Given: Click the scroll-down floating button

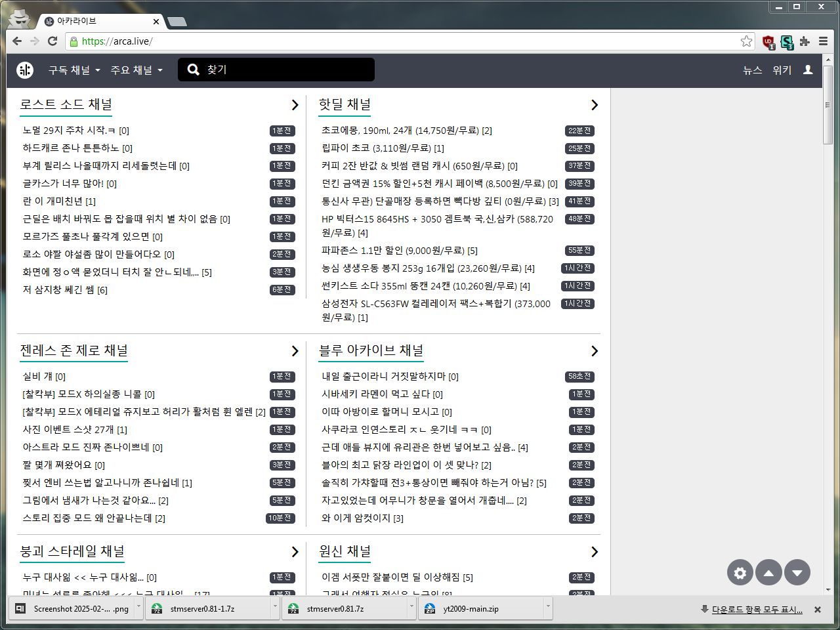Looking at the screenshot, I should point(797,572).
